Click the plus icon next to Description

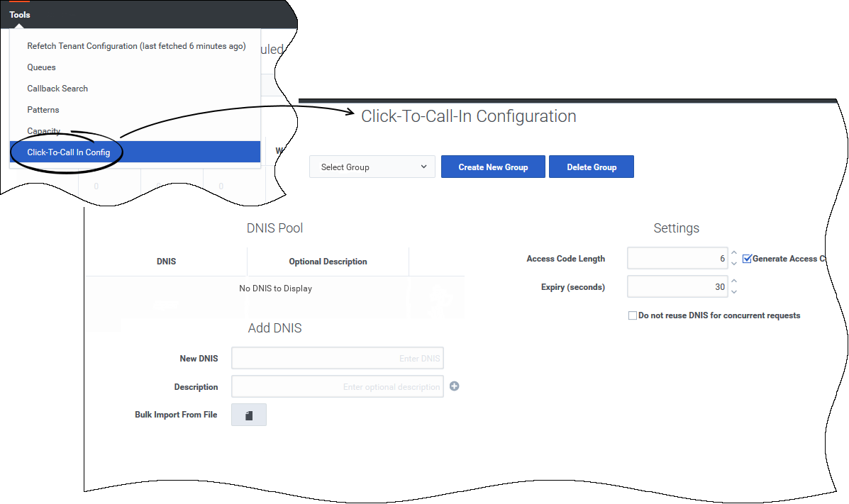455,386
